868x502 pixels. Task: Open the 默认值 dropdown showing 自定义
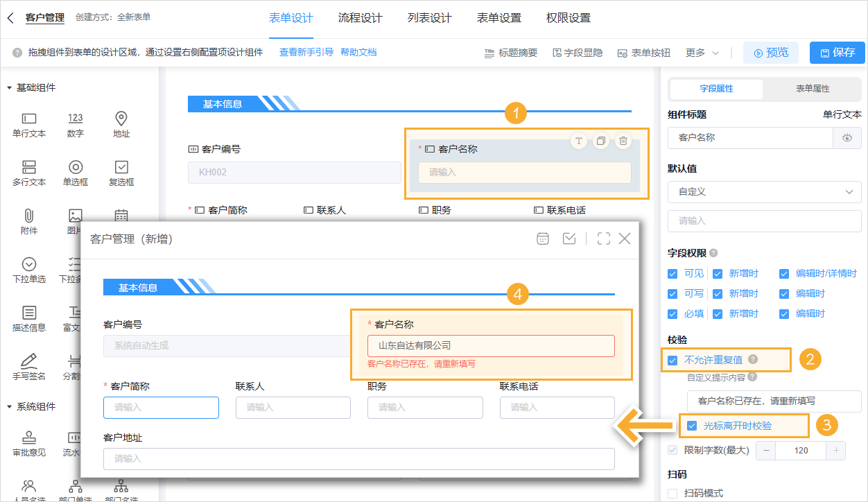(x=764, y=192)
